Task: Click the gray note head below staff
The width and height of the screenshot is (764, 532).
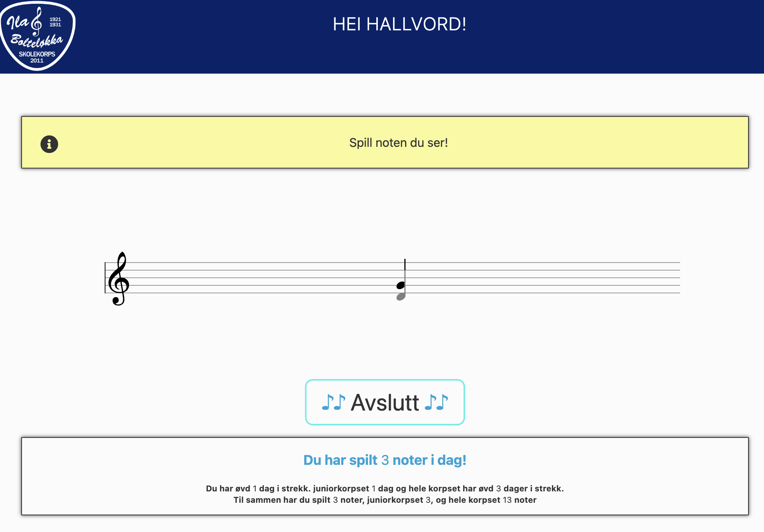Action: pos(401,296)
